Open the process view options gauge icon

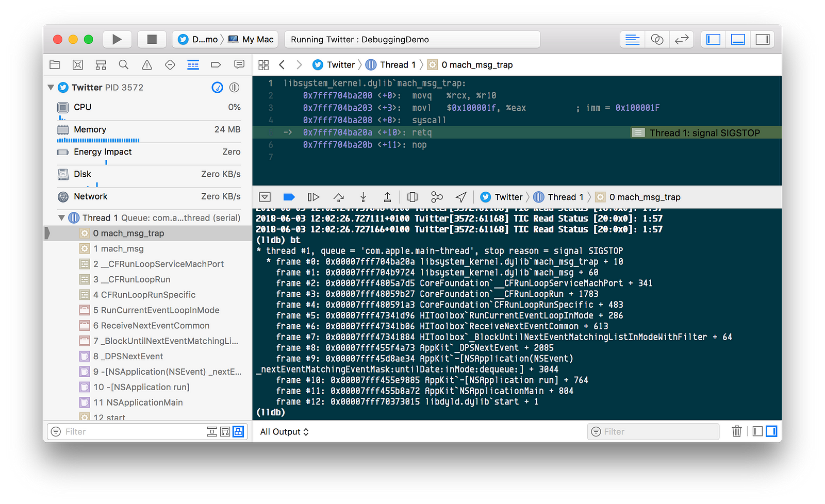(x=218, y=87)
